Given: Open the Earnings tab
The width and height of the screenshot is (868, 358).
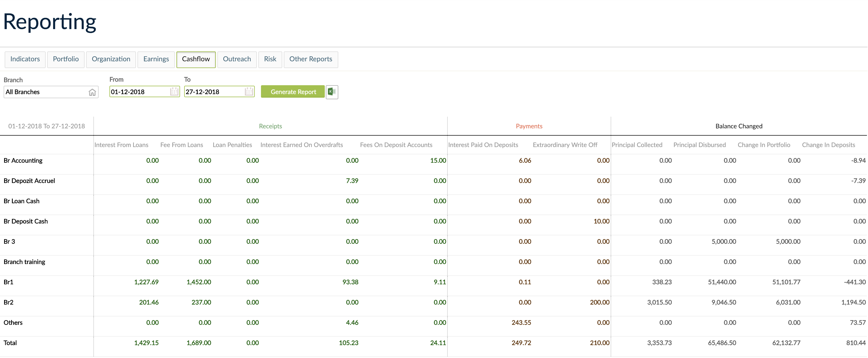Looking at the screenshot, I should coord(156,59).
